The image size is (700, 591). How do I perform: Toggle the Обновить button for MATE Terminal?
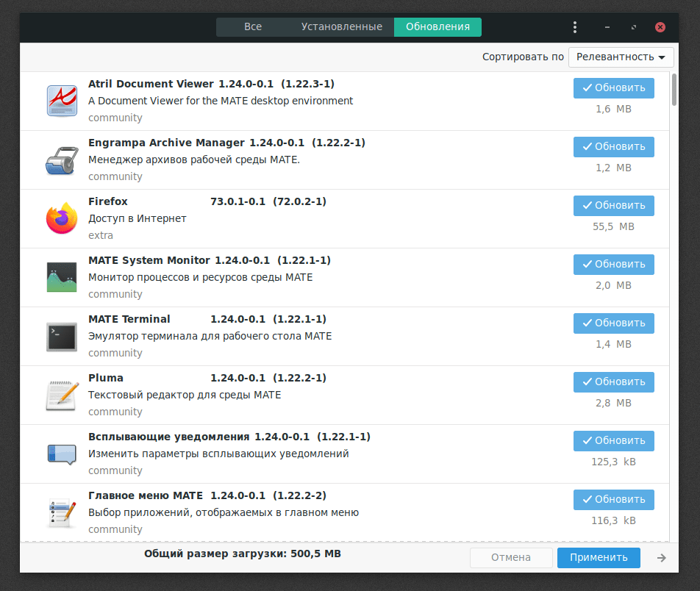pyautogui.click(x=613, y=323)
